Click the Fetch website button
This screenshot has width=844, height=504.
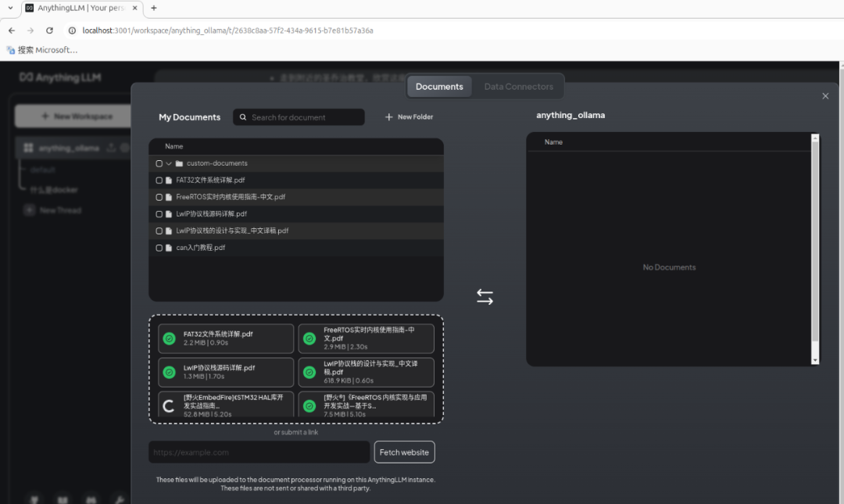404,452
